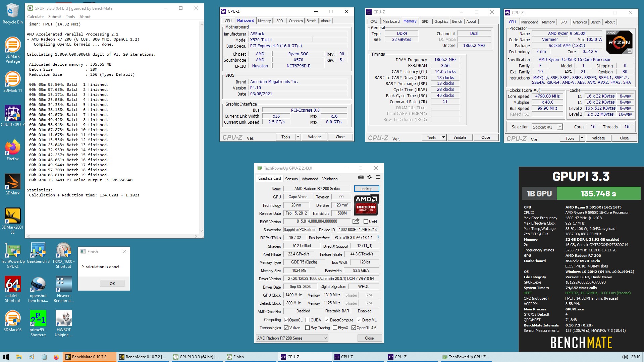Launch Geekbench 3 desktop icon
This screenshot has height=362, width=644.
[x=38, y=253]
